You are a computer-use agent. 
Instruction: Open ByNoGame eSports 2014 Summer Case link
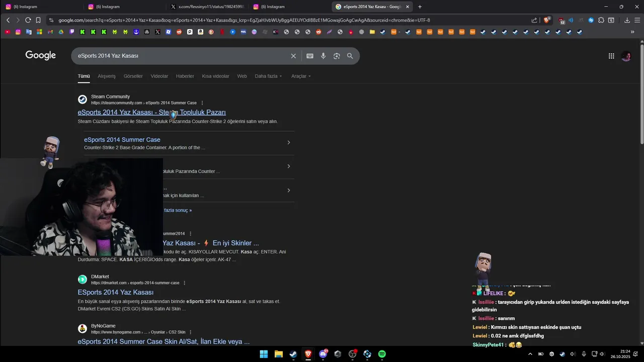[x=164, y=341]
